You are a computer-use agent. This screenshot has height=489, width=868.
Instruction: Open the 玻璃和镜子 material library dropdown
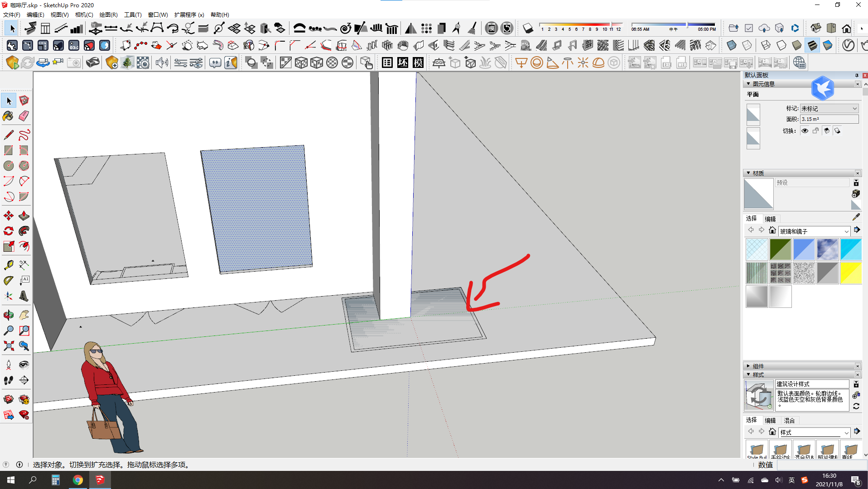814,231
